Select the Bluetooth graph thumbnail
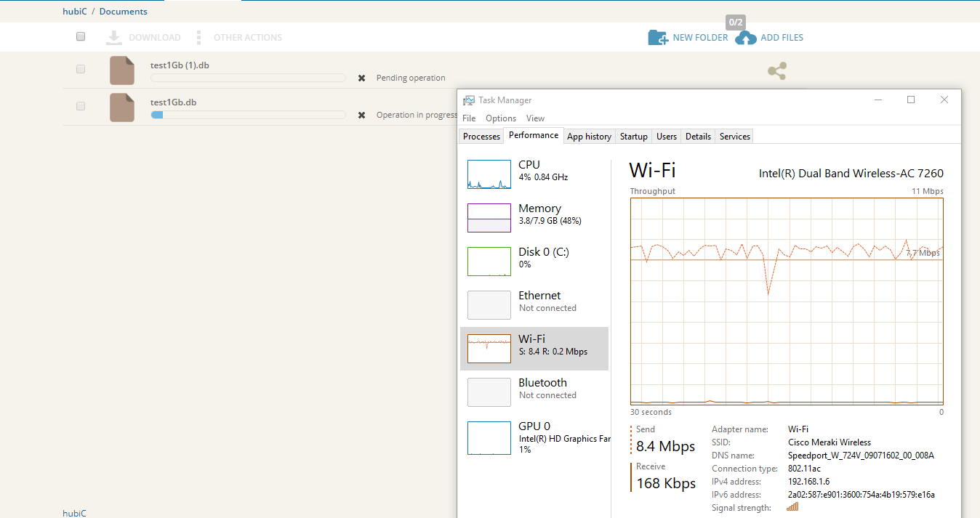Image resolution: width=980 pixels, height=518 pixels. coord(489,392)
